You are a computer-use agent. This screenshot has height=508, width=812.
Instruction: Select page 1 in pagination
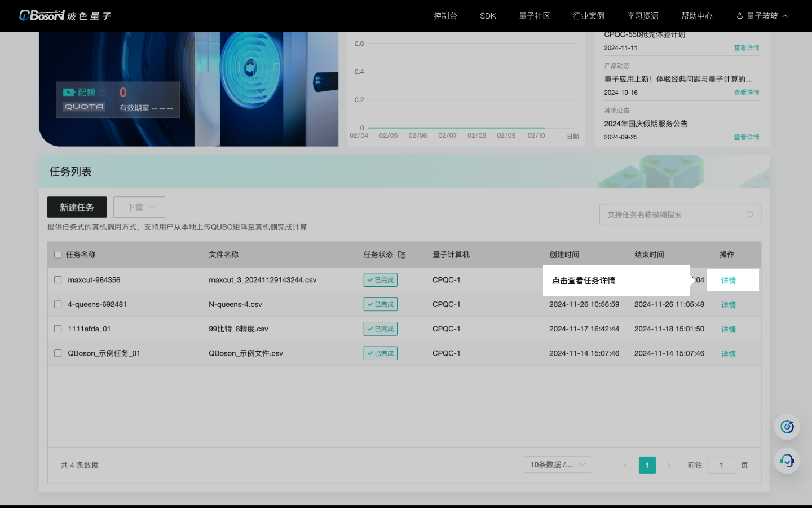[647, 465]
